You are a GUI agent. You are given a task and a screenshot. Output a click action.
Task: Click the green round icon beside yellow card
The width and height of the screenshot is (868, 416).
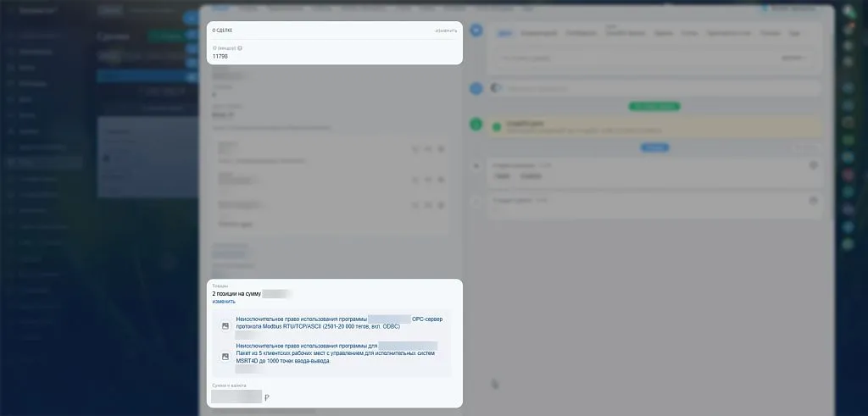(476, 125)
